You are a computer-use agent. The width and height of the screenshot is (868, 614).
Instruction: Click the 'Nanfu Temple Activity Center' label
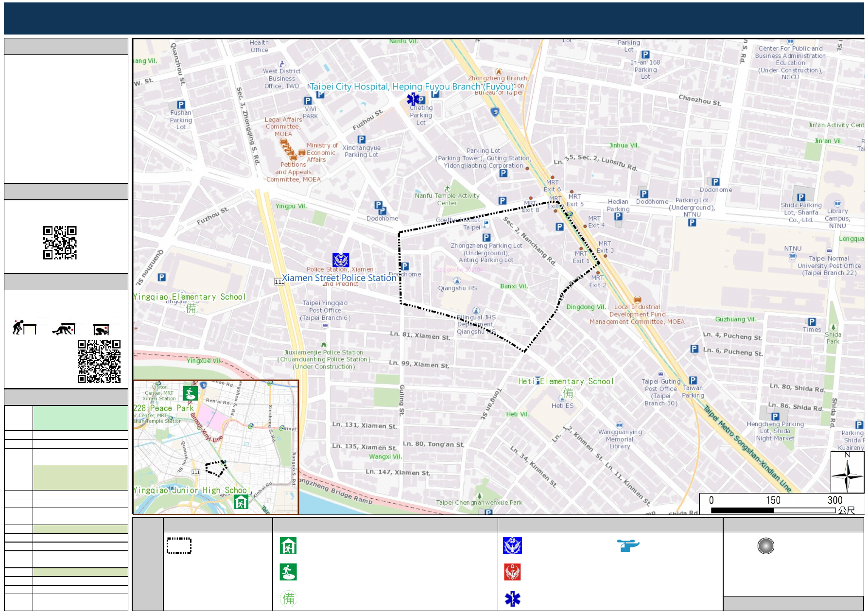447,199
